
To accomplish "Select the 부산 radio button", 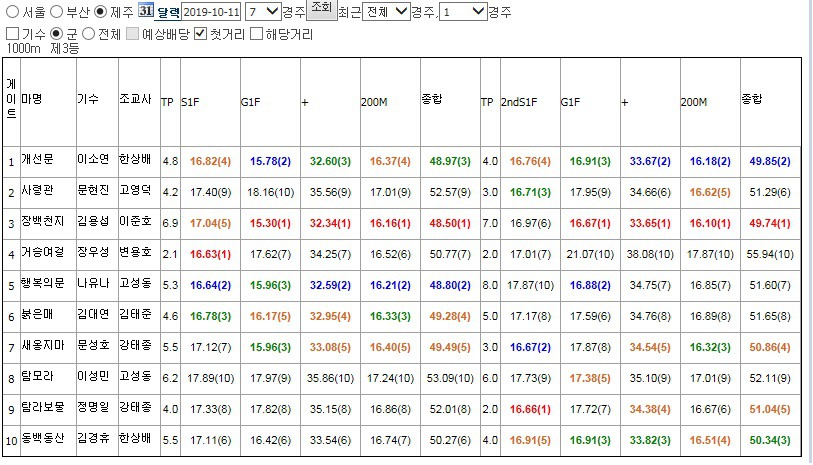I will tap(56, 11).
